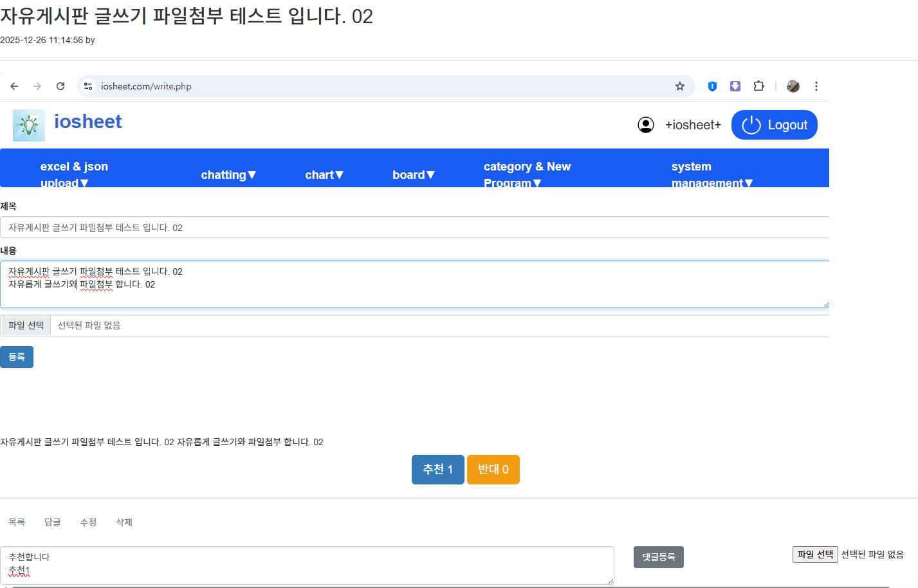The image size is (918, 588).
Task: Bookmark page with the star icon
Action: 679,86
